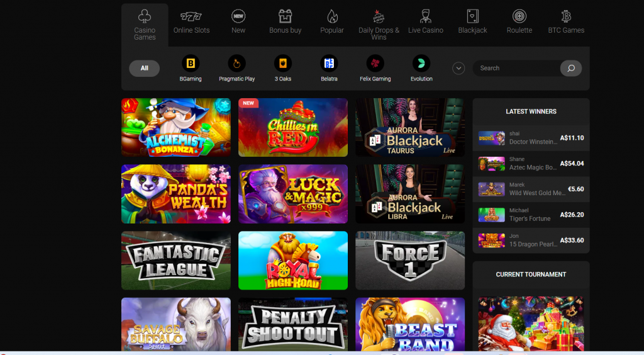Play the Force 1 game
This screenshot has width=644, height=355.
tap(410, 261)
